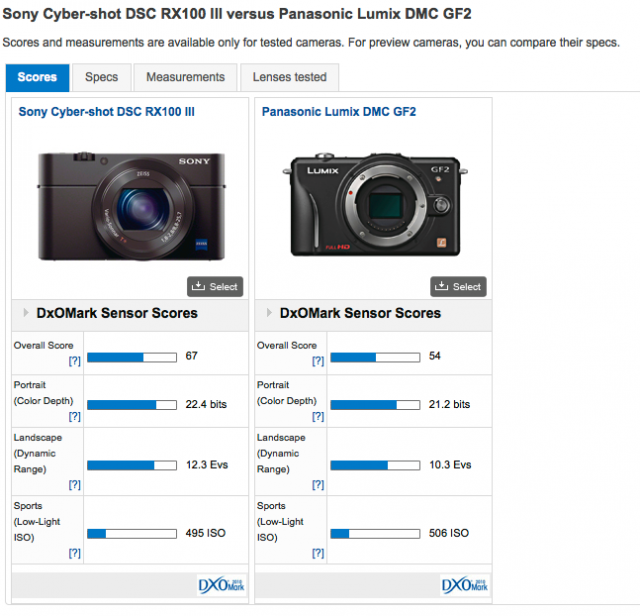Open Sony Cyber-shot DSC RX100 III link

point(107,111)
